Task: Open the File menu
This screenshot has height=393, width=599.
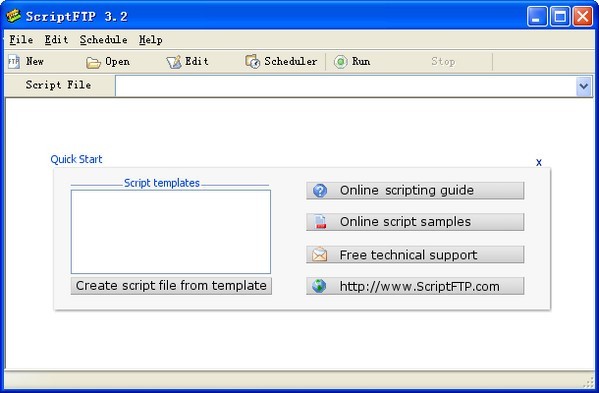Action: [21, 40]
